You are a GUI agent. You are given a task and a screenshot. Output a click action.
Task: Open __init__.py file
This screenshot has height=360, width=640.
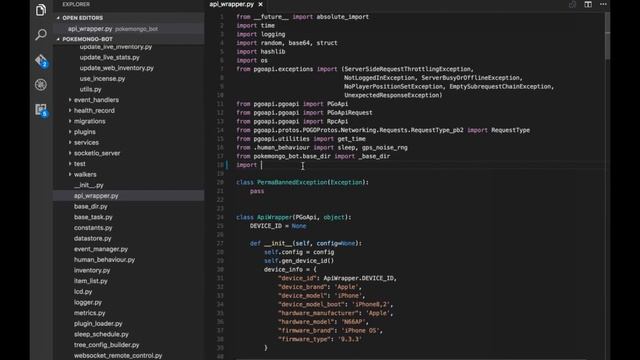click(89, 185)
